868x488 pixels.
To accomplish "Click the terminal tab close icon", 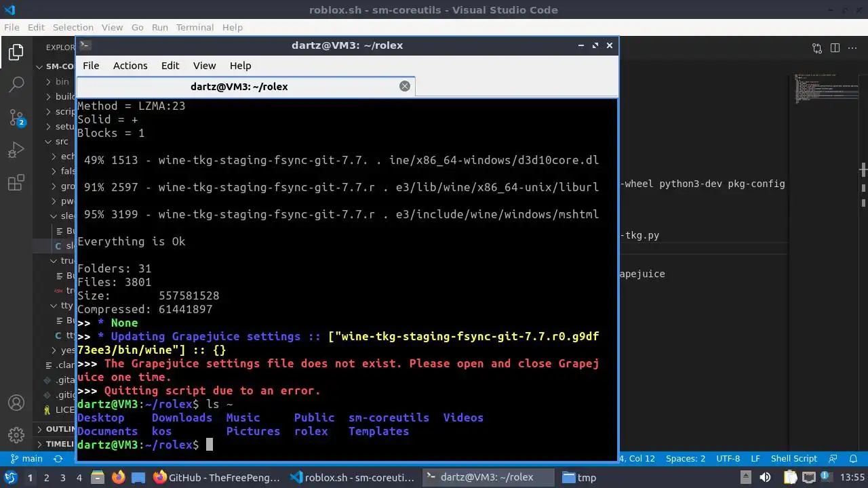I will tap(405, 86).
